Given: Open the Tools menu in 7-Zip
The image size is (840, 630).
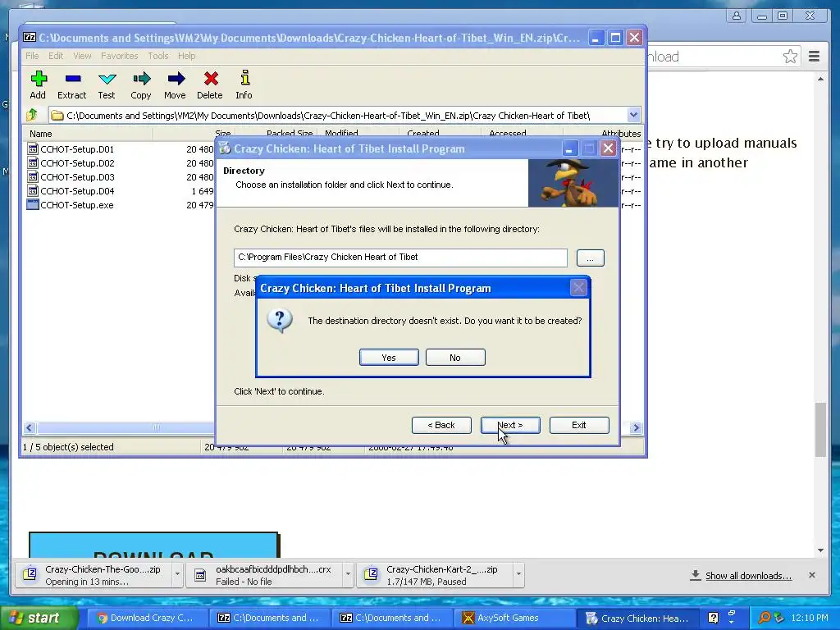Looking at the screenshot, I should tap(158, 56).
